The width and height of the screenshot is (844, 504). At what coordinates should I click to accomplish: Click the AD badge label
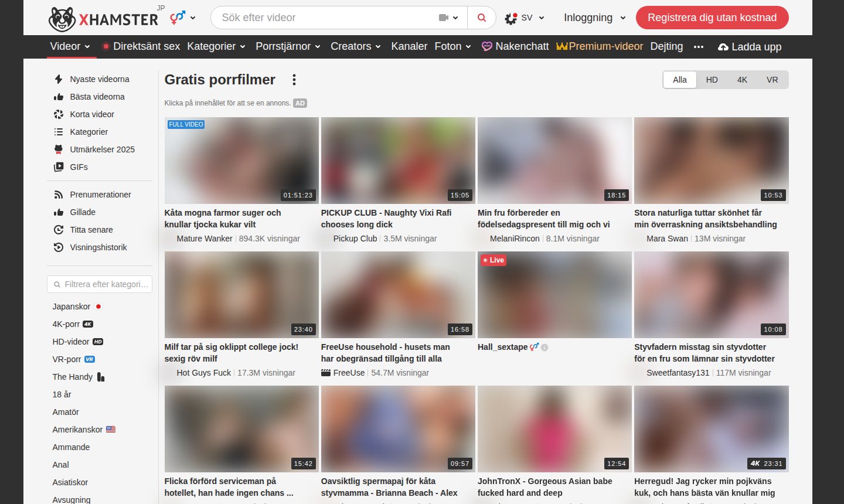point(300,103)
